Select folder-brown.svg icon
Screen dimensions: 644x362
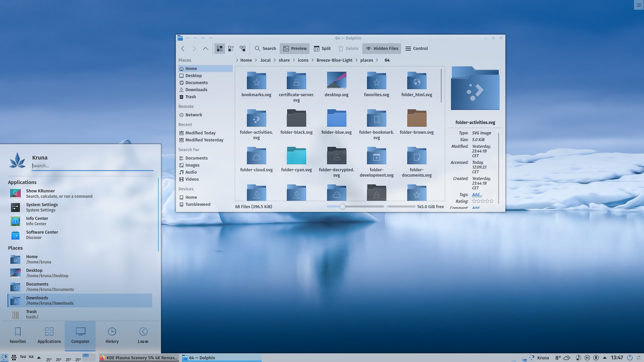click(417, 118)
